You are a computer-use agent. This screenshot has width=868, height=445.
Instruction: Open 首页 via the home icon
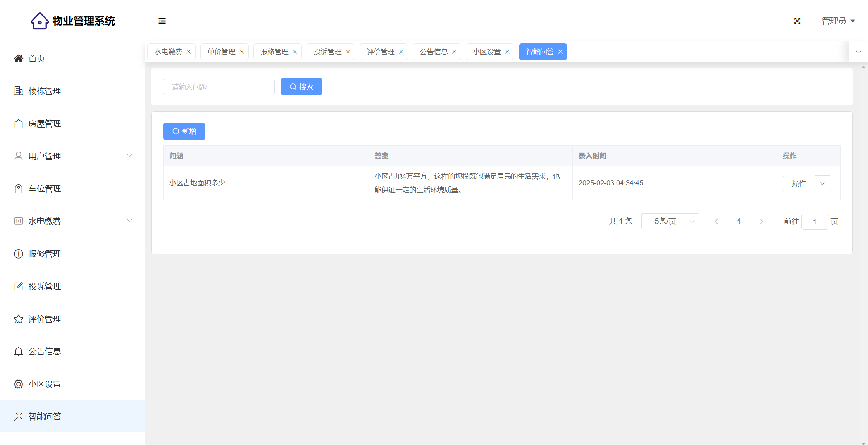(18, 59)
